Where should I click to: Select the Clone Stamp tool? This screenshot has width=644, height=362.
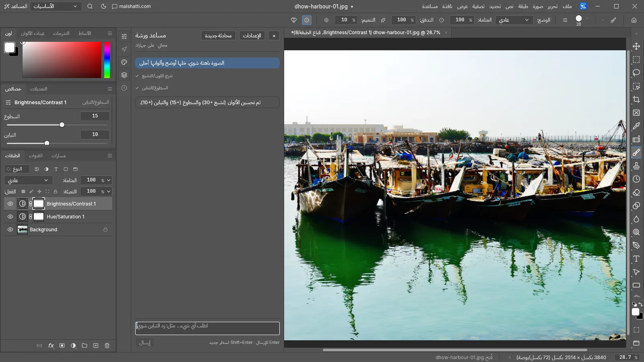tap(636, 166)
